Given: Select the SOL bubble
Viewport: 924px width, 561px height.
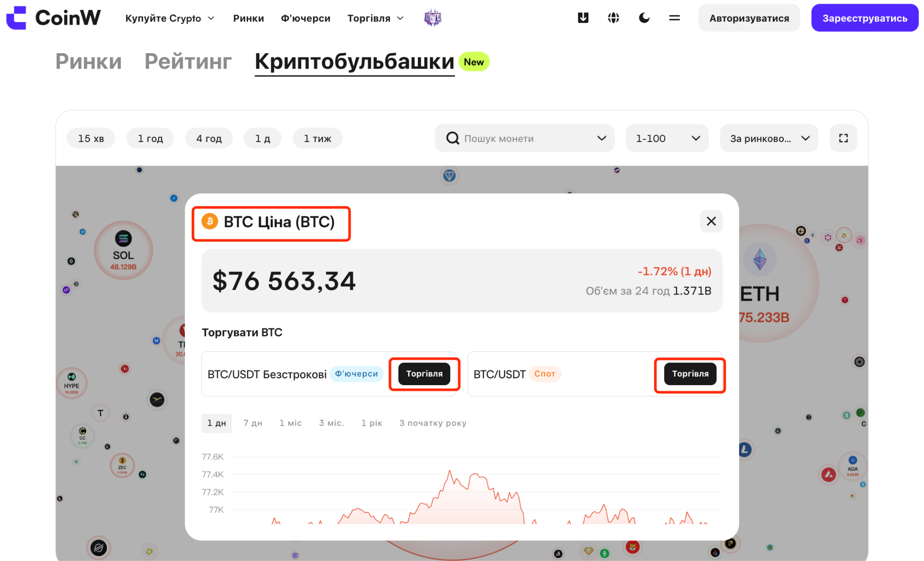Looking at the screenshot, I should pyautogui.click(x=123, y=250).
